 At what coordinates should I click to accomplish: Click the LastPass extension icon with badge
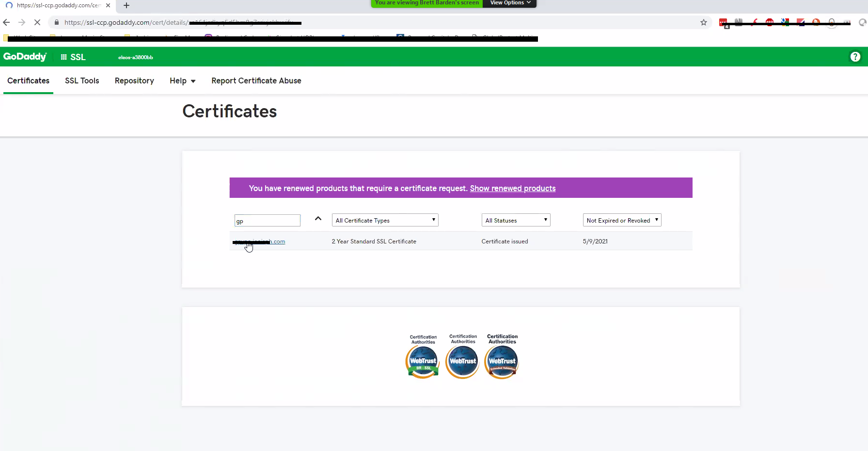(723, 22)
